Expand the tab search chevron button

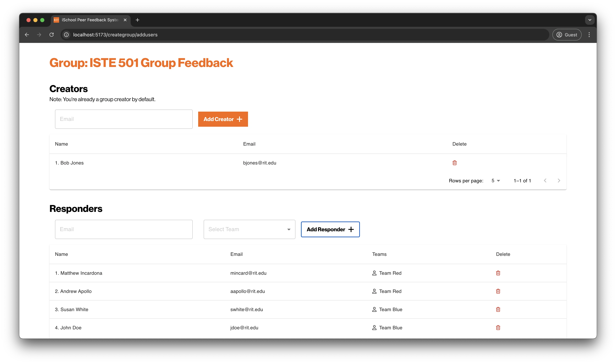590,20
